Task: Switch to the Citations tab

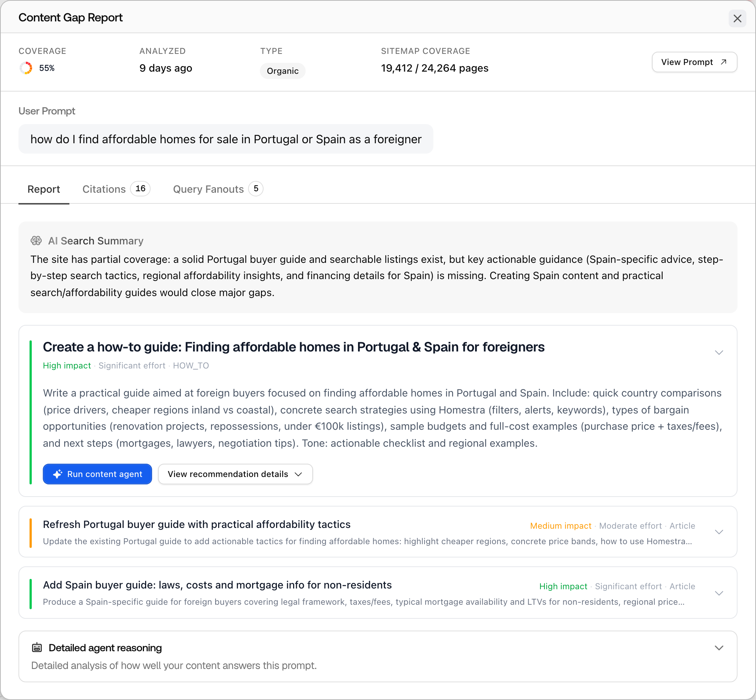Action: click(x=116, y=189)
